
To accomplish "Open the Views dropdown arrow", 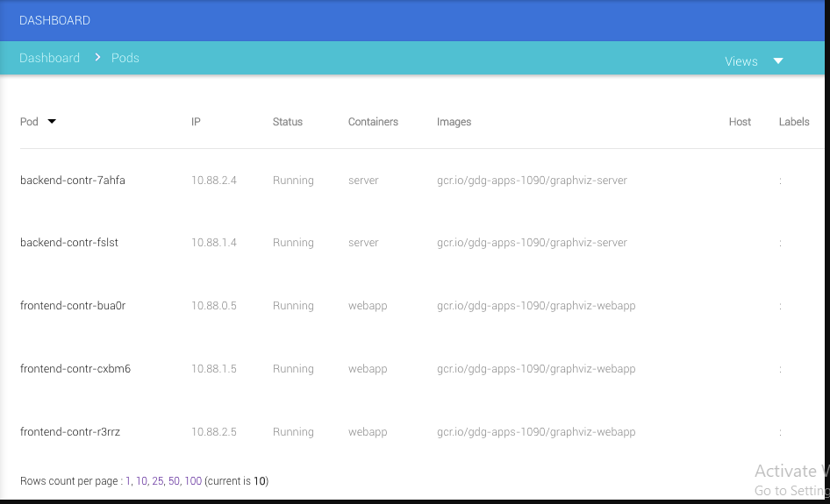I will click(778, 60).
